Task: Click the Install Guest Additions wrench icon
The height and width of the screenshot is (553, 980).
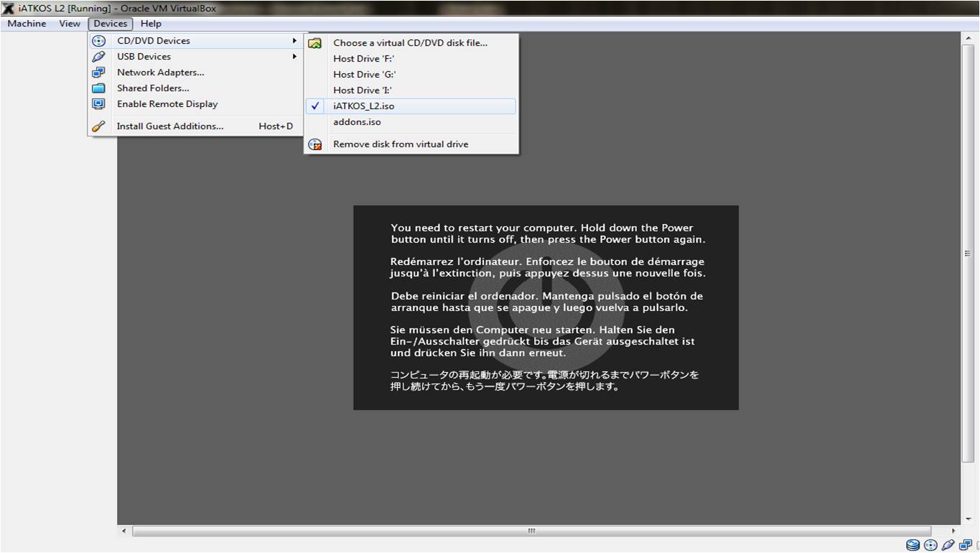Action: point(99,126)
